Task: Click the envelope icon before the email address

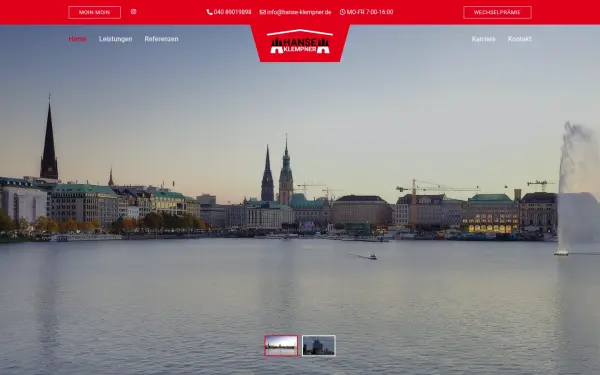Action: 262,12
